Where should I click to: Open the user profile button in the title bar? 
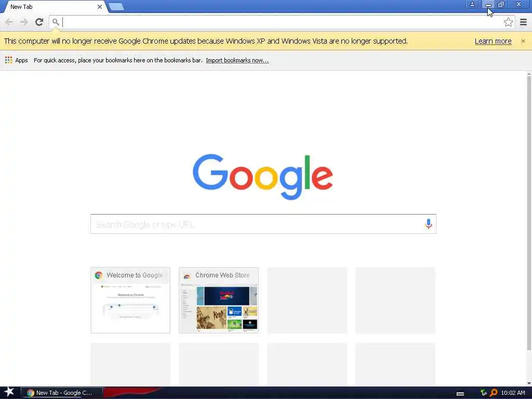(x=472, y=4)
